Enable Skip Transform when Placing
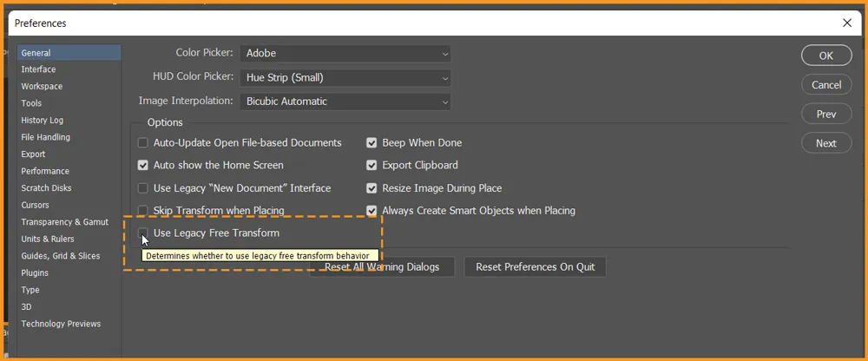Viewport: 868px width, 361px height. 143,211
